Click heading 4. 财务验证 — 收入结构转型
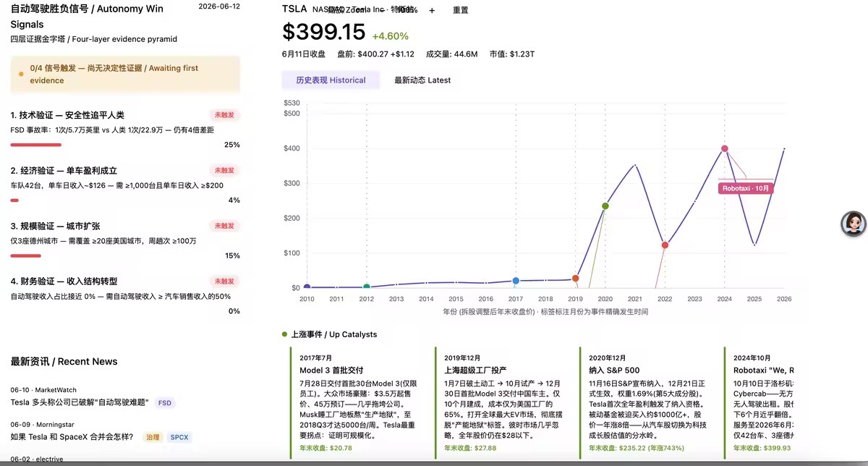868x466 pixels. [64, 281]
